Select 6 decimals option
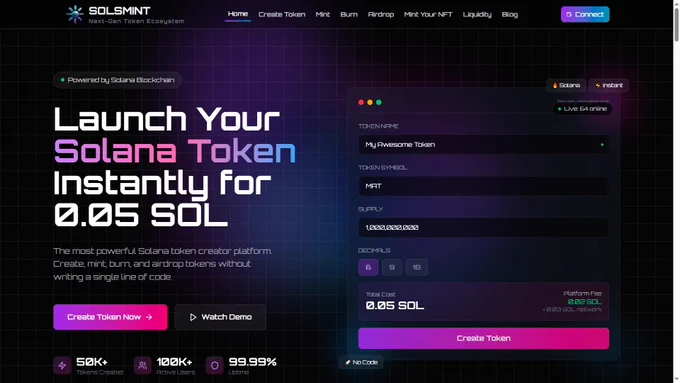Image resolution: width=680 pixels, height=383 pixels. click(368, 267)
